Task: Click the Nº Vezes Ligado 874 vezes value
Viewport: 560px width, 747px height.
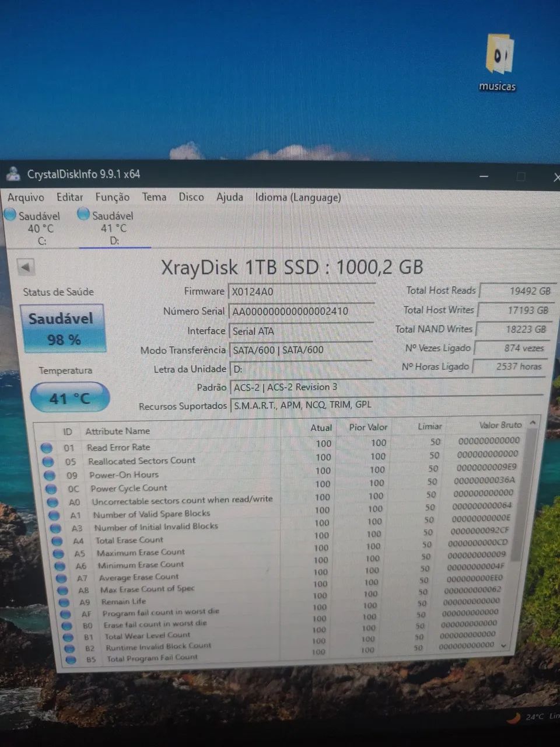Action: click(511, 348)
